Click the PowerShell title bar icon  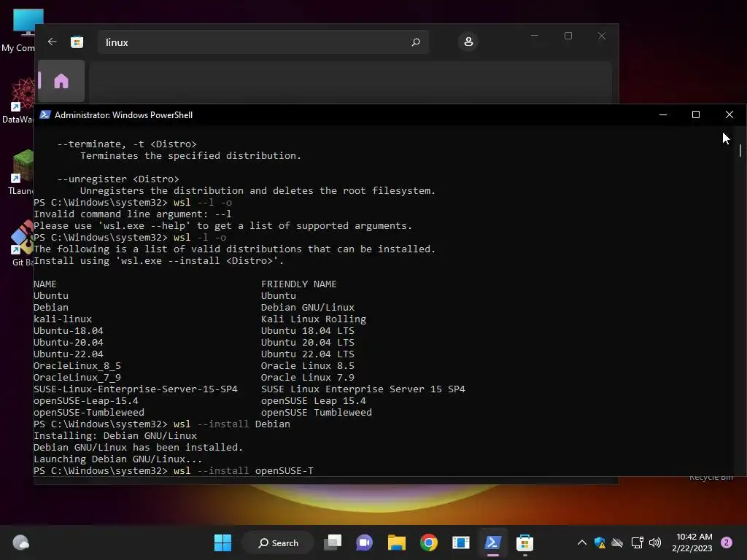pyautogui.click(x=44, y=114)
